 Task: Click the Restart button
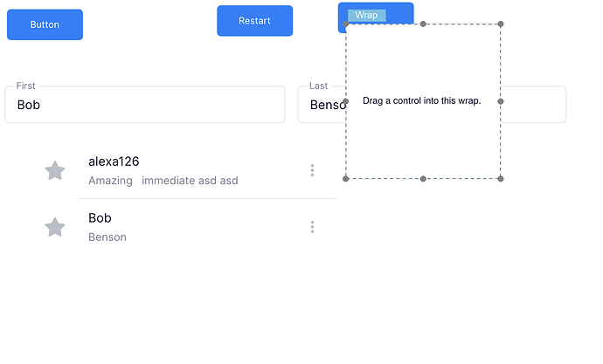[x=254, y=21]
